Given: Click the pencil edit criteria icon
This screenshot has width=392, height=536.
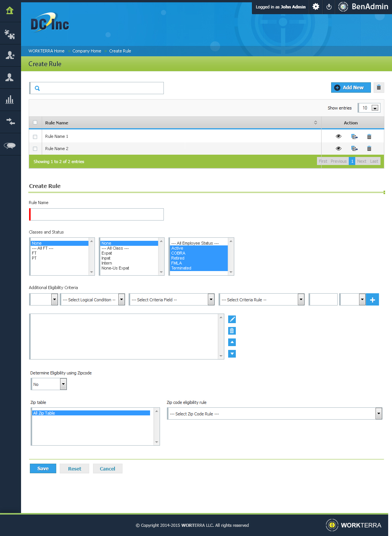Looking at the screenshot, I should (x=232, y=319).
